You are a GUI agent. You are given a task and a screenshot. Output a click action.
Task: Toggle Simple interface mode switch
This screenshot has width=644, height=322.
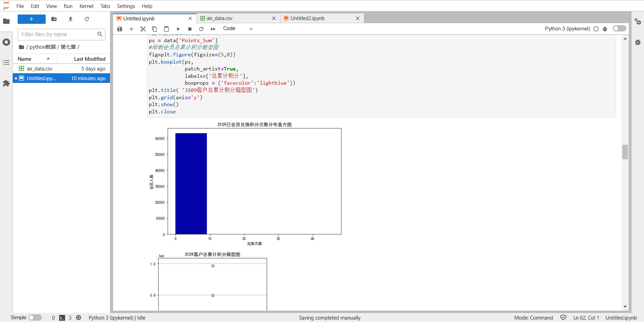[35, 318]
